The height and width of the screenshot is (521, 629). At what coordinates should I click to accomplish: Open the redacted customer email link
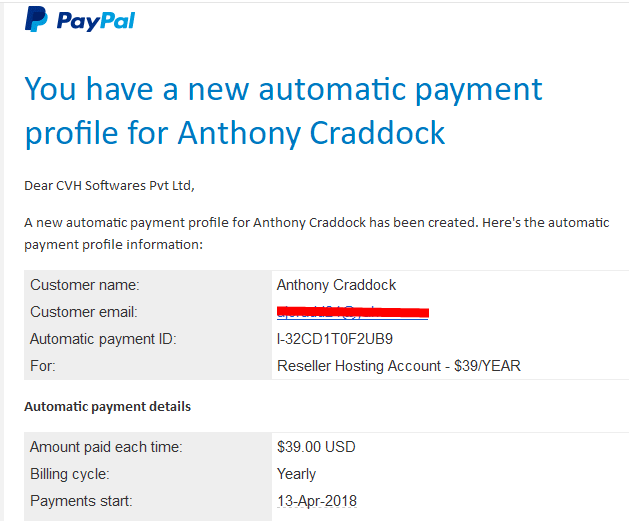[x=353, y=312]
